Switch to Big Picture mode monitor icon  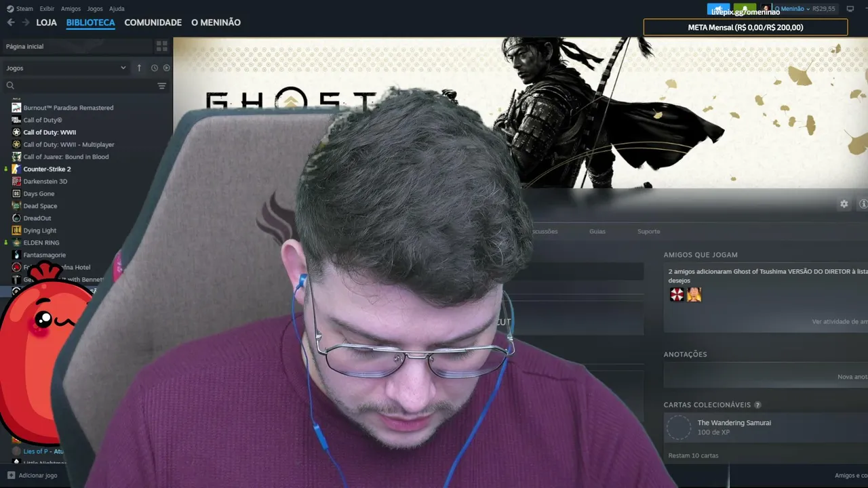pos(850,9)
